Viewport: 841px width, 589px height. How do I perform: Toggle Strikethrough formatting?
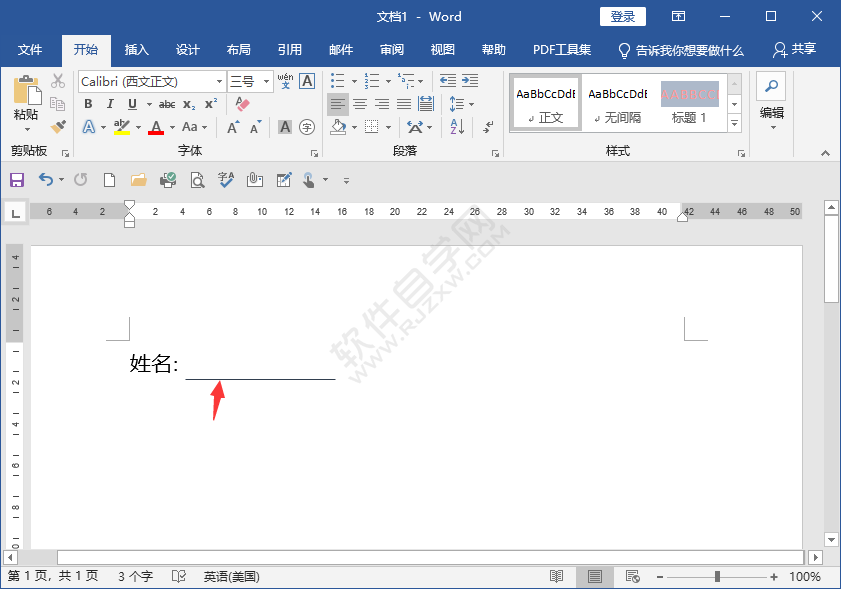[167, 104]
